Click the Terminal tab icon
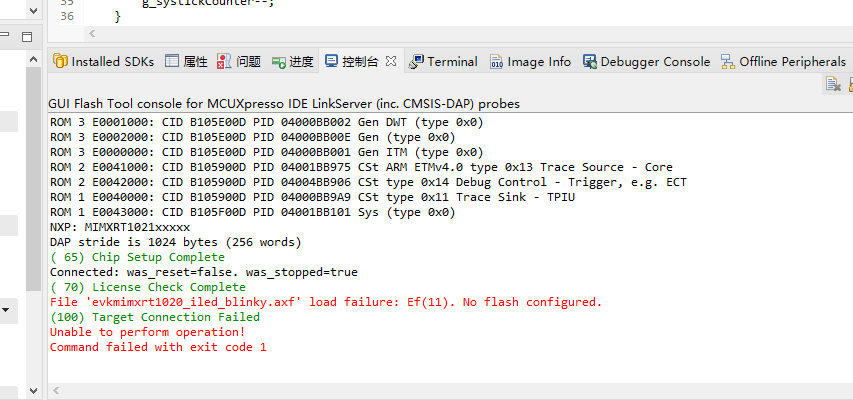 pos(416,62)
